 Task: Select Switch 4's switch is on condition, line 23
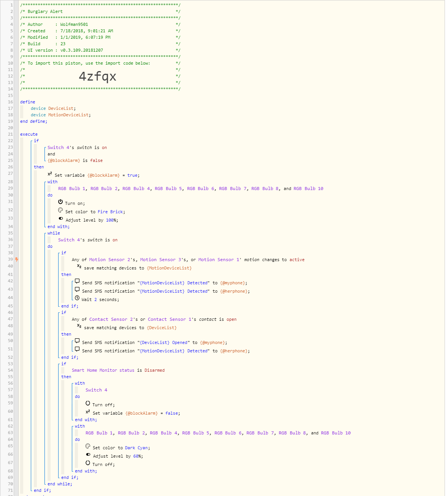[77, 147]
